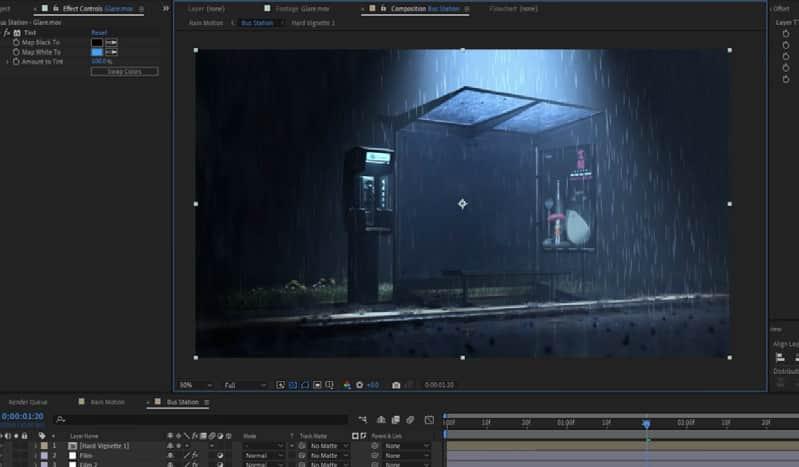Open the Graph Editor
The height and width of the screenshot is (467, 799).
pyautogui.click(x=429, y=420)
